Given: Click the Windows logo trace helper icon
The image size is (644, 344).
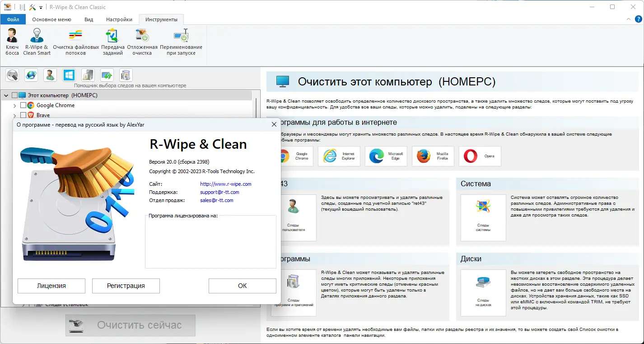Looking at the screenshot, I should tap(69, 75).
